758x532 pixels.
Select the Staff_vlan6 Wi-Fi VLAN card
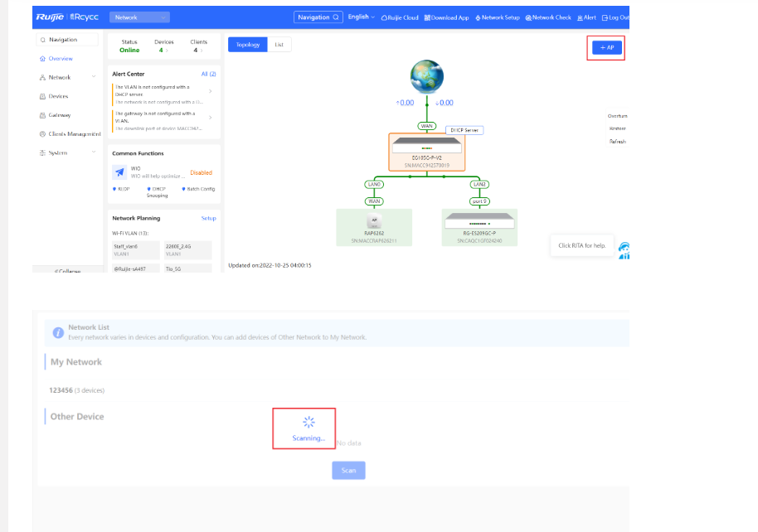[x=136, y=250]
